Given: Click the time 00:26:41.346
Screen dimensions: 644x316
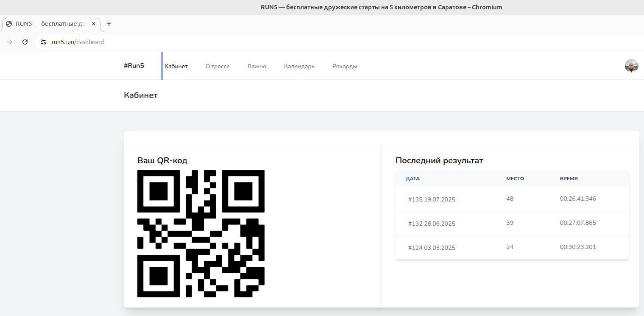Looking at the screenshot, I should coord(578,199).
